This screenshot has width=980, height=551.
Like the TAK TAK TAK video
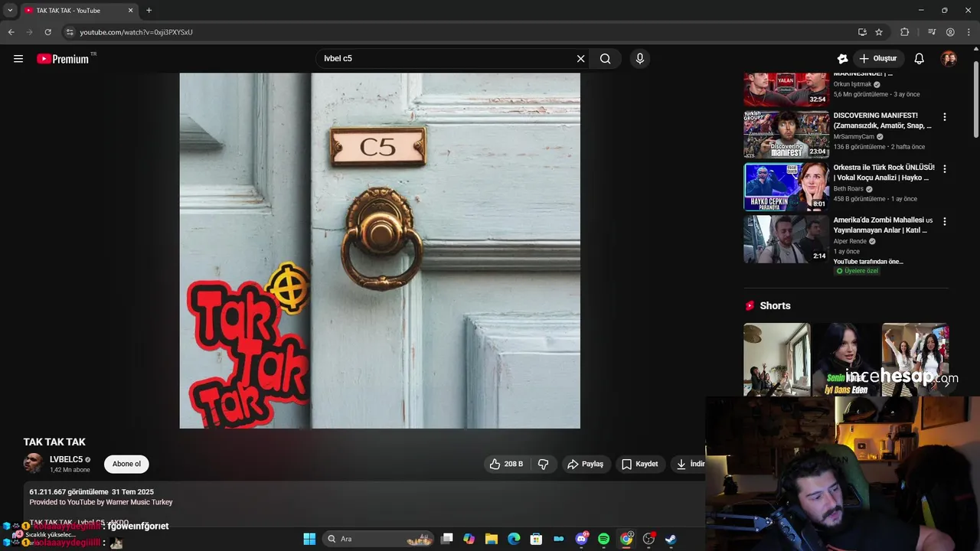506,464
